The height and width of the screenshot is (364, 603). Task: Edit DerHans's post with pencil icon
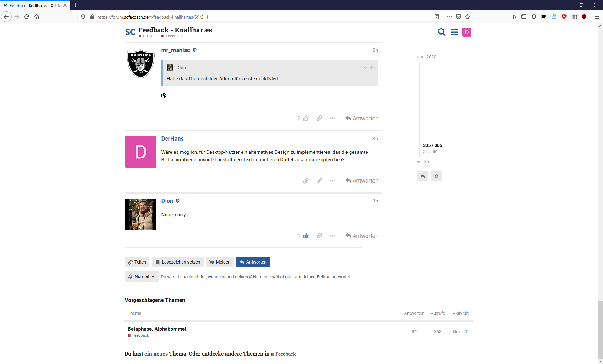coord(319,181)
